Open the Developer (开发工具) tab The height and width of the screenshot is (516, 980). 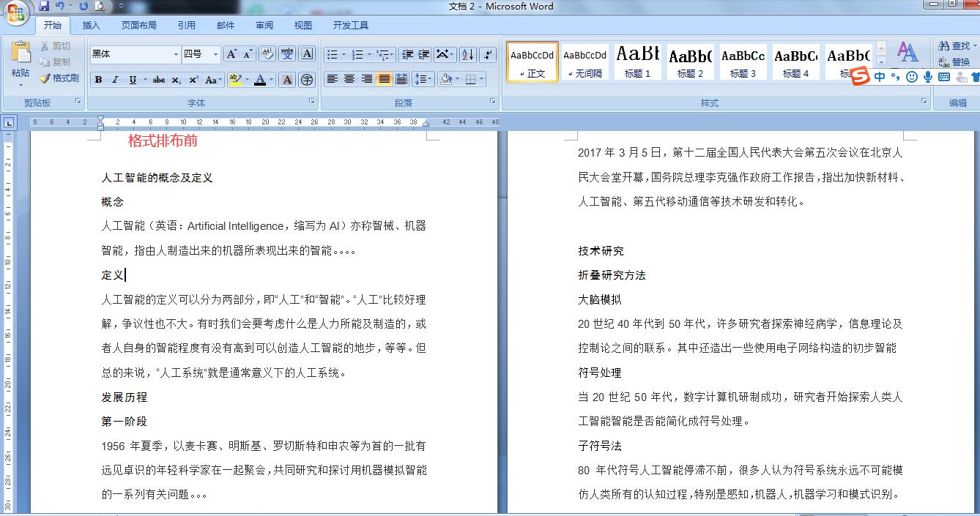(x=351, y=25)
